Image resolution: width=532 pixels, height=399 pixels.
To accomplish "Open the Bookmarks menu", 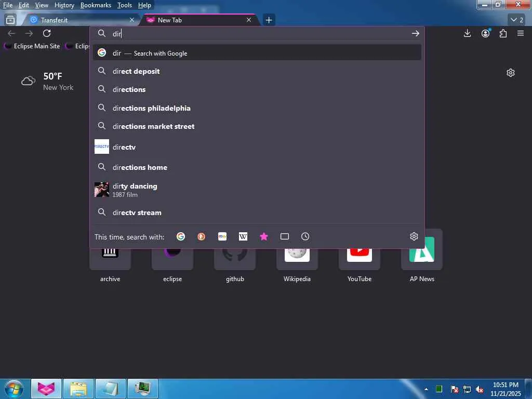I will tap(96, 5).
